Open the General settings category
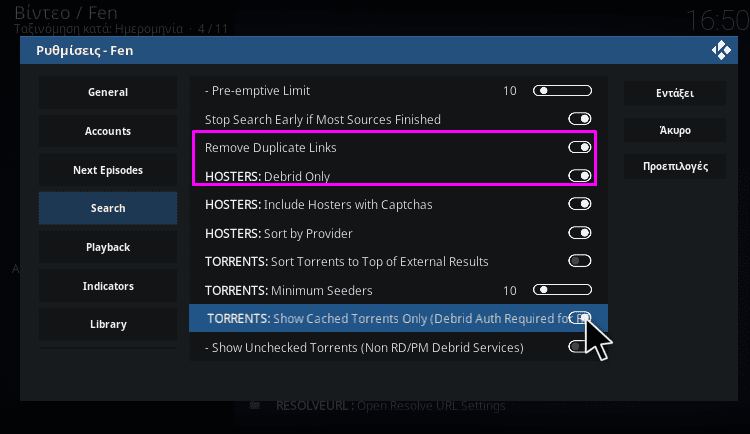 pos(108,92)
